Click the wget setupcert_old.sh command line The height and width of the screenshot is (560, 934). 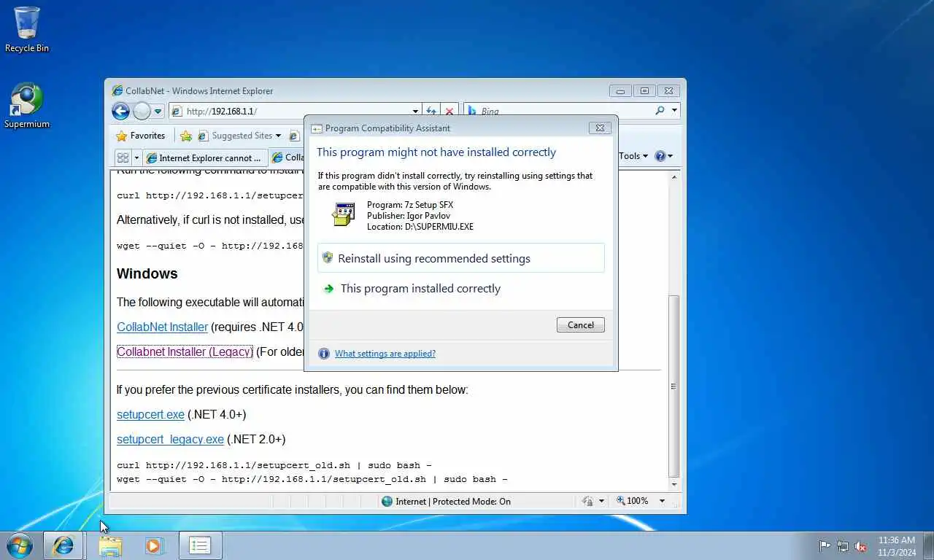click(x=312, y=480)
